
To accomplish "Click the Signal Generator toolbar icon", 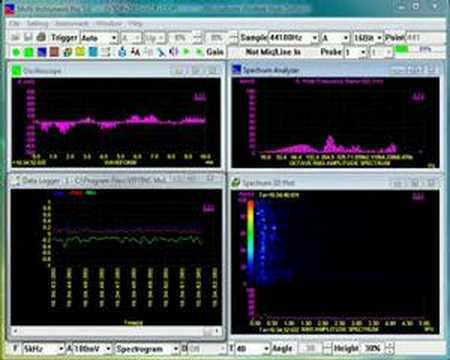I will [x=68, y=52].
